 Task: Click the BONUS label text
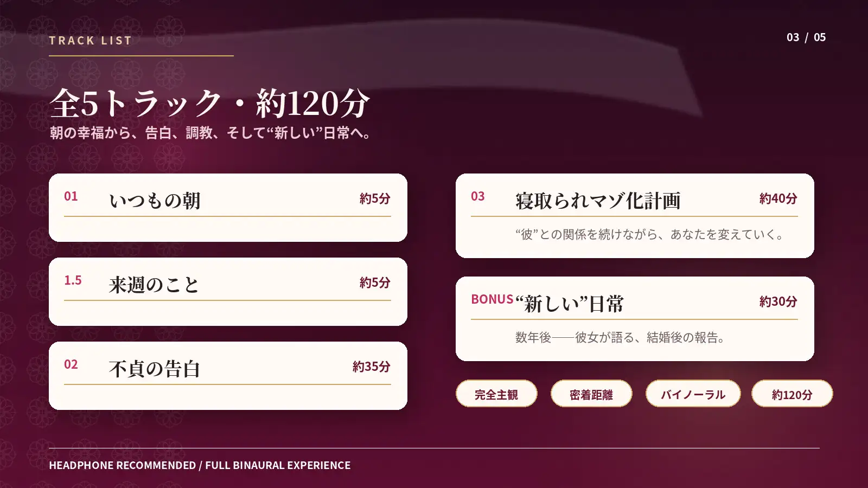click(x=492, y=299)
